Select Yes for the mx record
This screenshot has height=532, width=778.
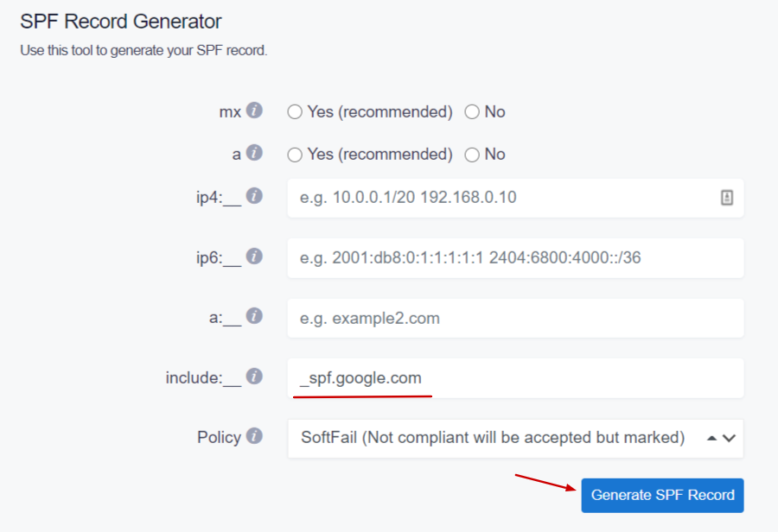[x=294, y=111]
